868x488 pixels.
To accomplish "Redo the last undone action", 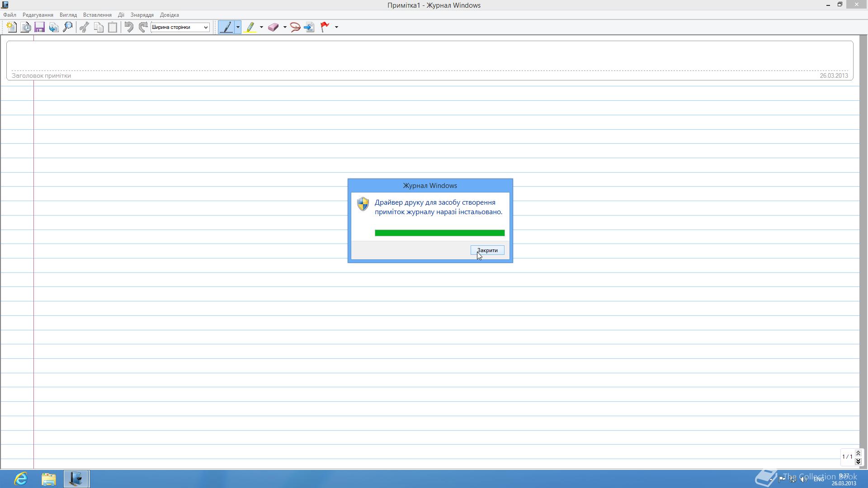I will 143,27.
